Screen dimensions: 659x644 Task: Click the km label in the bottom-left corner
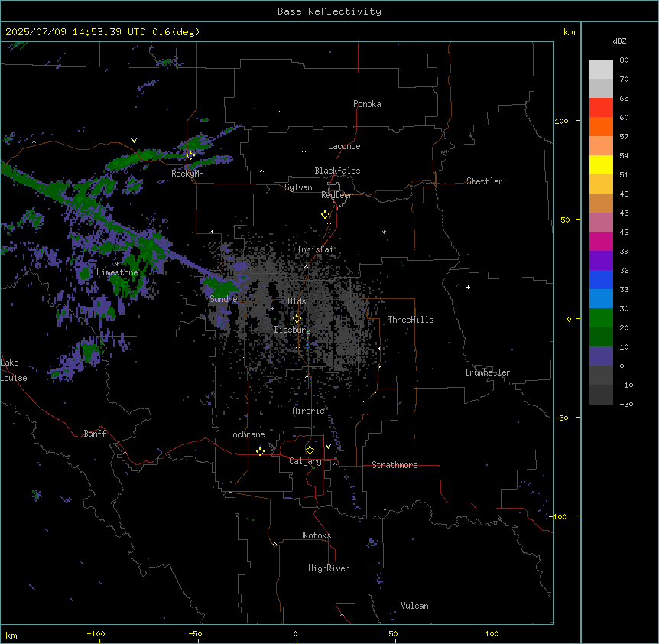pos(11,635)
